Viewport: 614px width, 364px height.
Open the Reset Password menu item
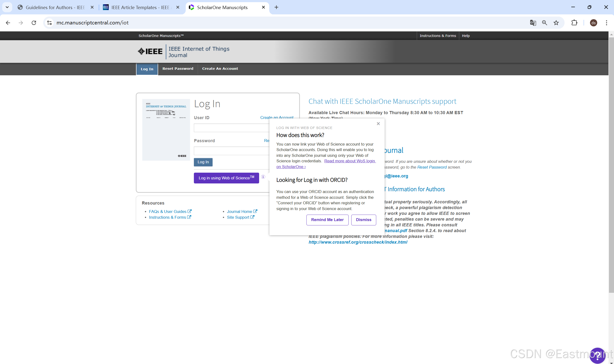tap(178, 69)
